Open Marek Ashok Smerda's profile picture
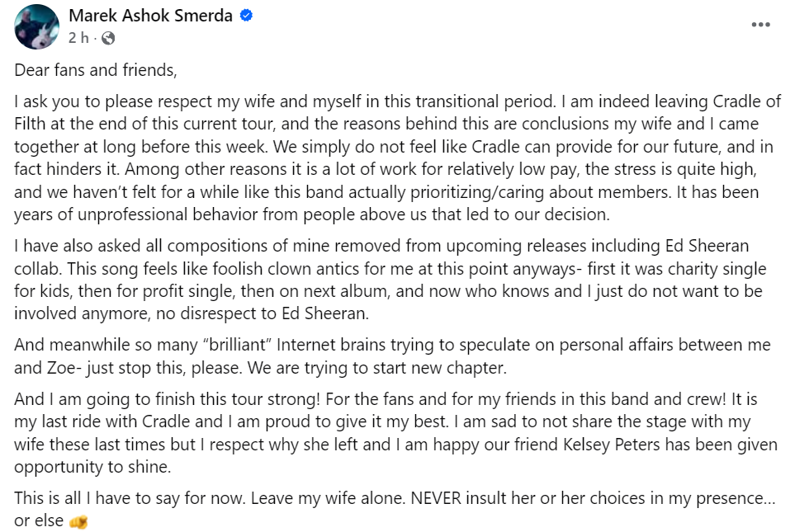The width and height of the screenshot is (795, 532). [x=37, y=26]
